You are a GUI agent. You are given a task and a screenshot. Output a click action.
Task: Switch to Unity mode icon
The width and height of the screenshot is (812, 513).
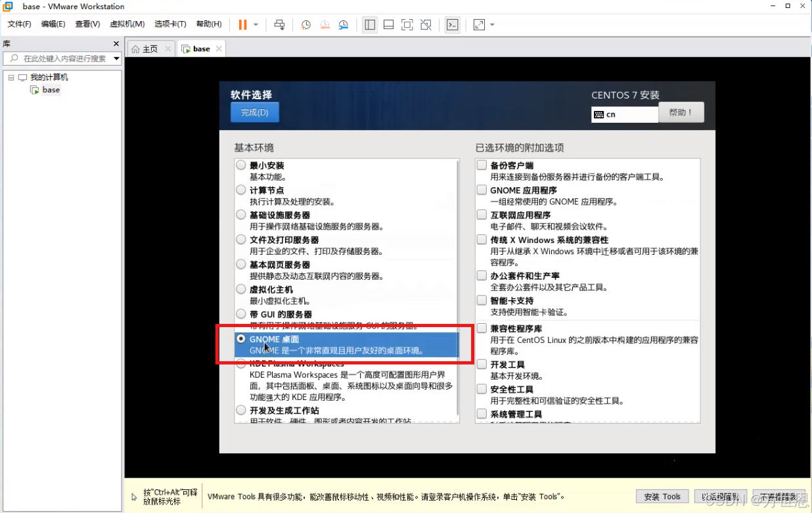pos(426,24)
